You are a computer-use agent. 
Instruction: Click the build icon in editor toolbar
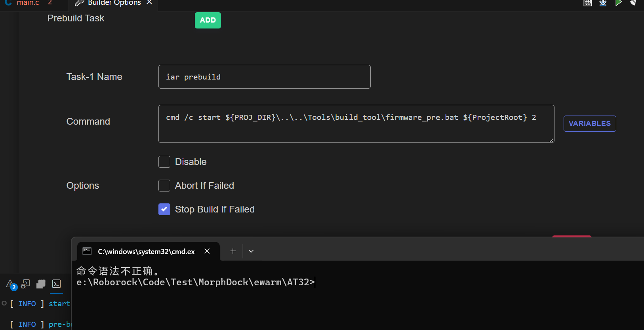[588, 3]
